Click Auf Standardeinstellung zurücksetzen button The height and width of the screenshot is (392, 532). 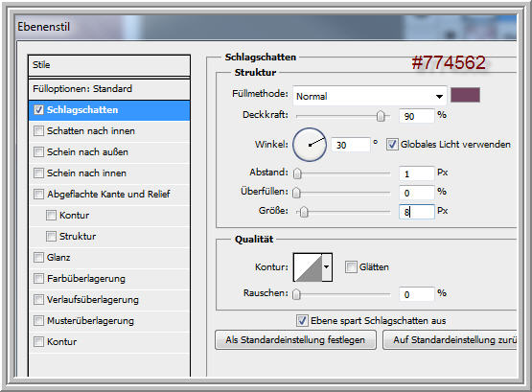coord(450,340)
